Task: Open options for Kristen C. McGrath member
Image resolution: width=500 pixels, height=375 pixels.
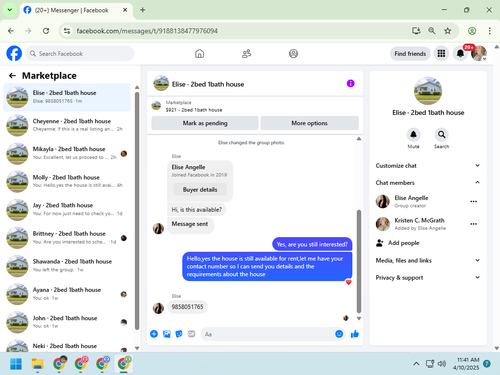Action: [x=473, y=224]
